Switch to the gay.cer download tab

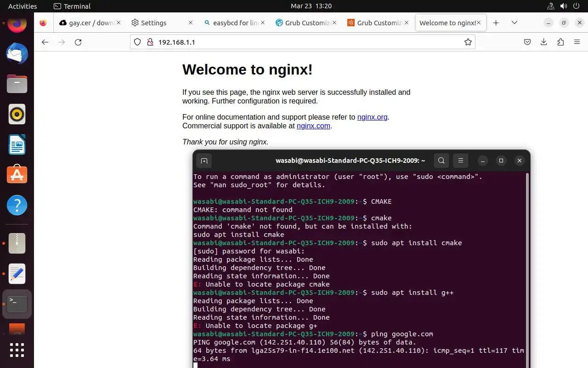90,23
